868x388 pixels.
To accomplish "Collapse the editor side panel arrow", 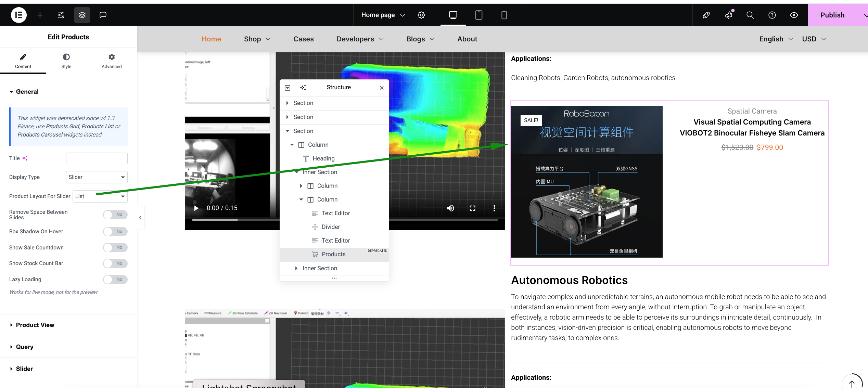I will pos(140,217).
